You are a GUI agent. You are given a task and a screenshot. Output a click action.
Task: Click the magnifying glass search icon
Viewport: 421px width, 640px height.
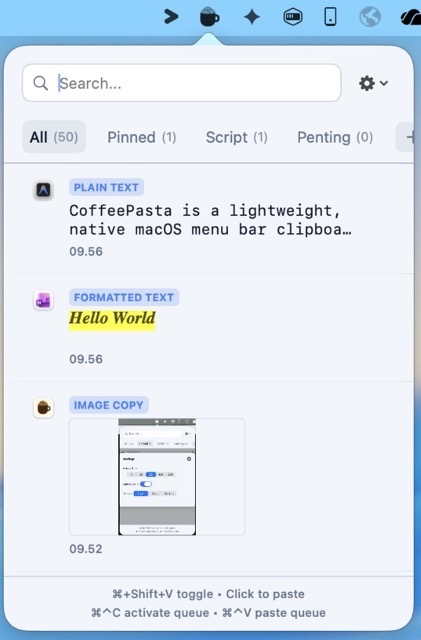coord(40,83)
